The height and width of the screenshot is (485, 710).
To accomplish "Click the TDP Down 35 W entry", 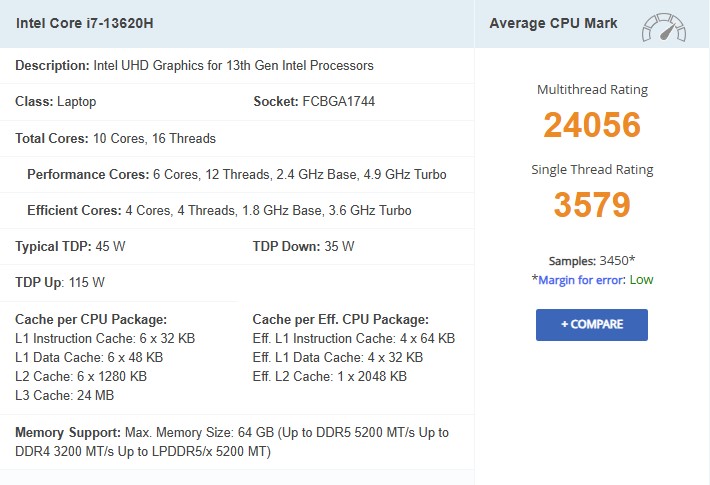I will point(303,246).
